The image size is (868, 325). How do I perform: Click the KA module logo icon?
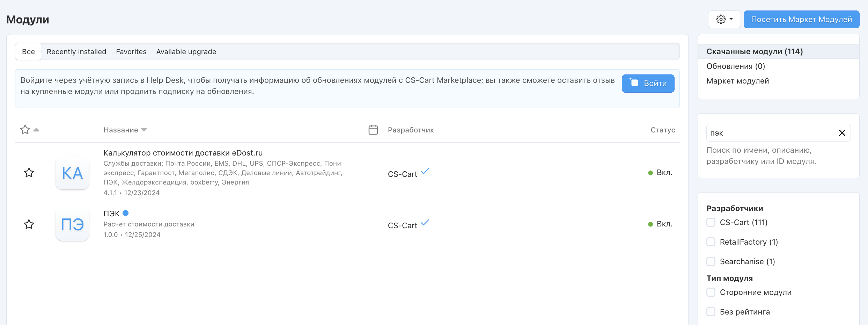[x=72, y=173]
